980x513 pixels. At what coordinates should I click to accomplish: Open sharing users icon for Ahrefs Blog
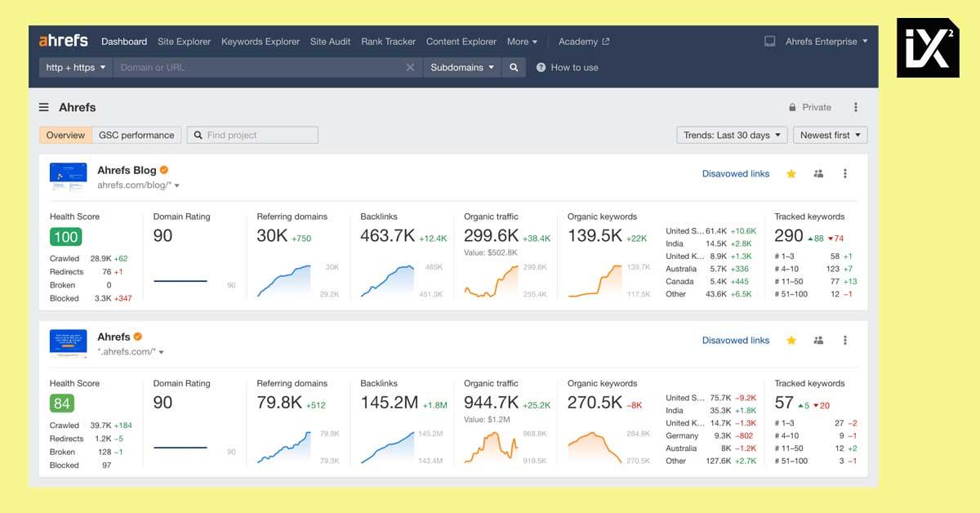tap(818, 174)
